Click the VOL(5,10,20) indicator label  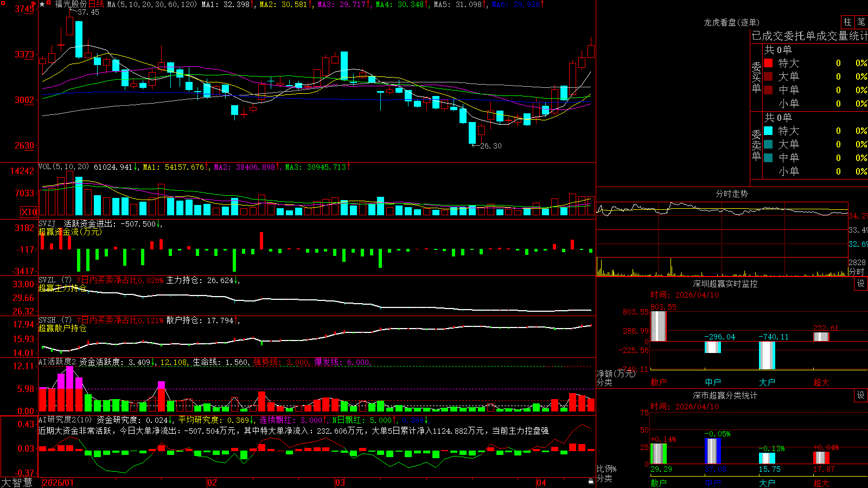[x=64, y=167]
